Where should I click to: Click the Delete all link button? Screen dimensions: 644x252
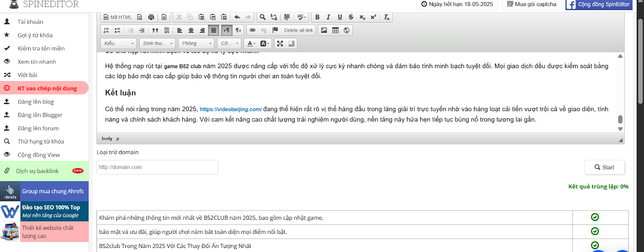pos(298,30)
